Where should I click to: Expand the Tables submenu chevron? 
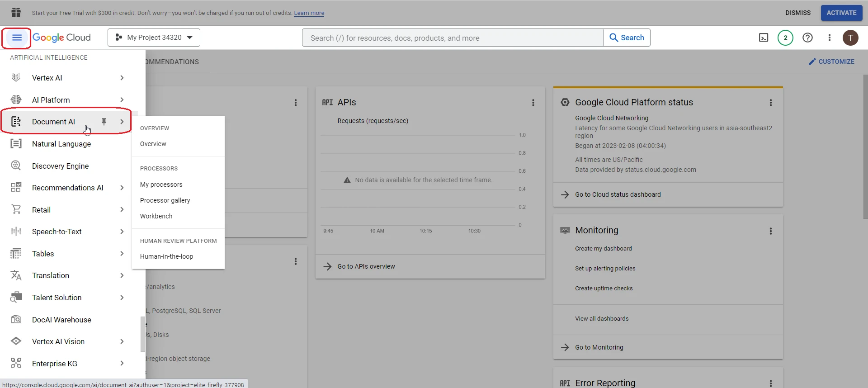122,254
